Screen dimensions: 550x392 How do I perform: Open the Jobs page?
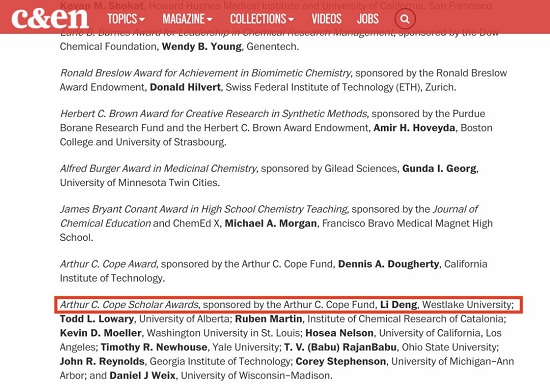coord(368,19)
